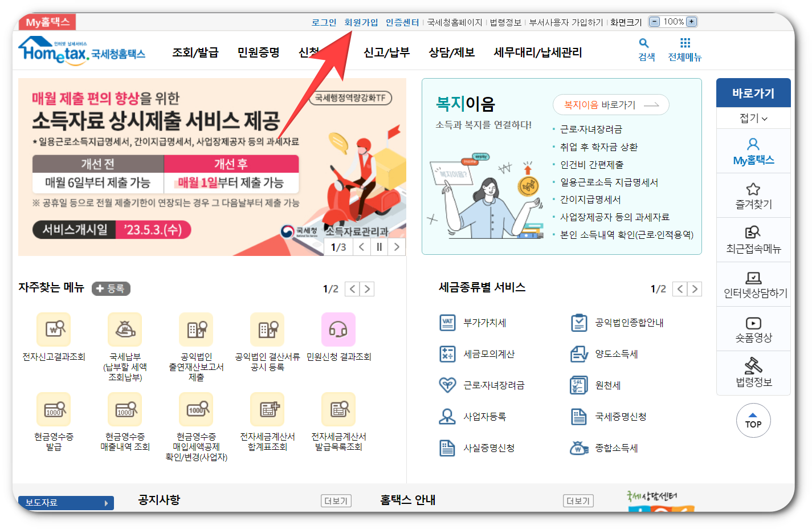Image resolution: width=812 pixels, height=529 pixels.
Task: Advance the banner with the next arrow
Action: pos(397,246)
